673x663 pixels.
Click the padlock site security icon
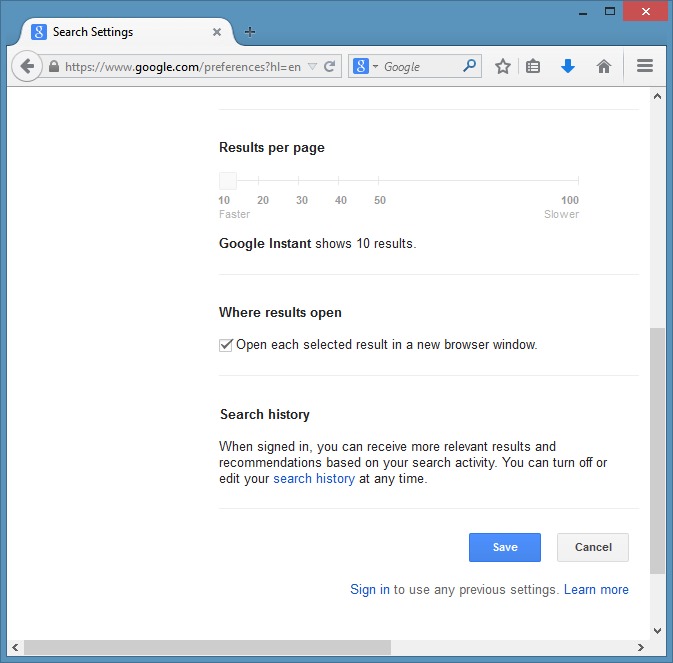[54, 67]
